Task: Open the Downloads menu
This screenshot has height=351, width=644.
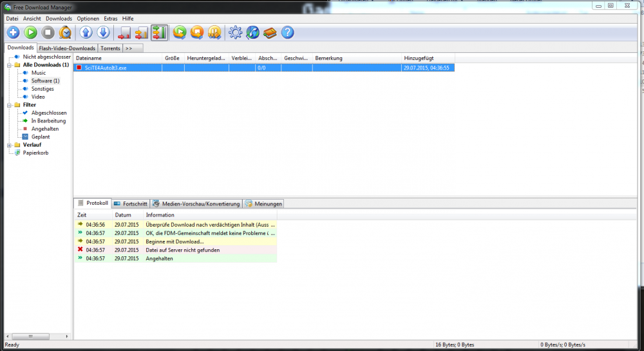Action: pos(59,19)
